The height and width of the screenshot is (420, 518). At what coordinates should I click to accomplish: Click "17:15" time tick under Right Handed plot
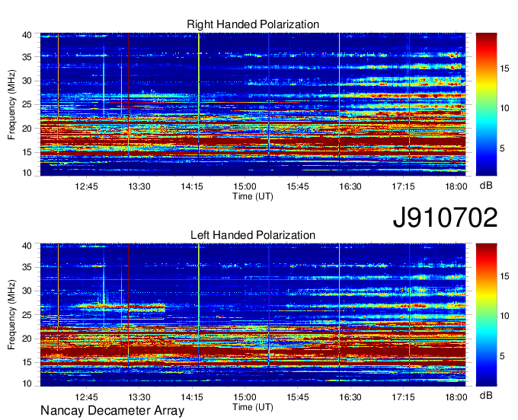click(x=404, y=186)
